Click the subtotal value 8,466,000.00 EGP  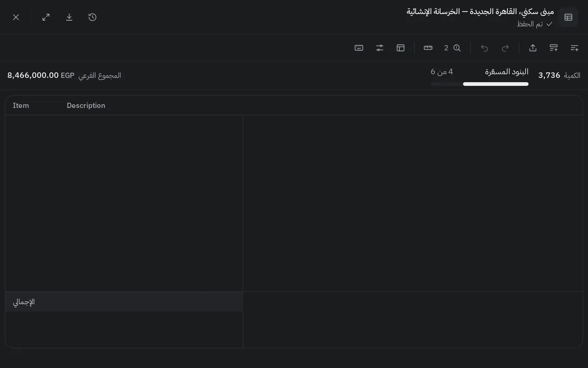click(41, 75)
